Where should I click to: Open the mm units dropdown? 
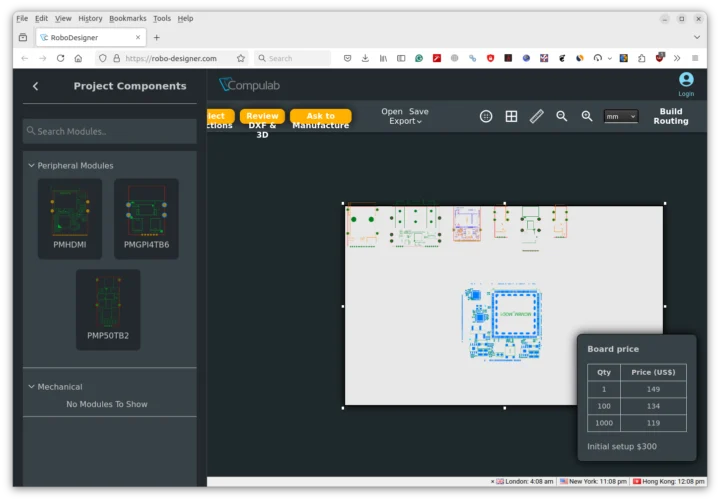[620, 117]
